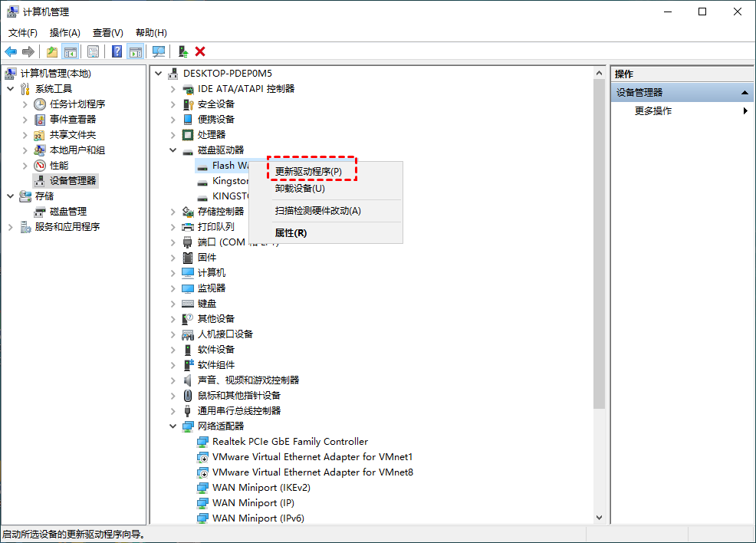
Task: Open the 操作(A) menu
Action: [x=64, y=33]
